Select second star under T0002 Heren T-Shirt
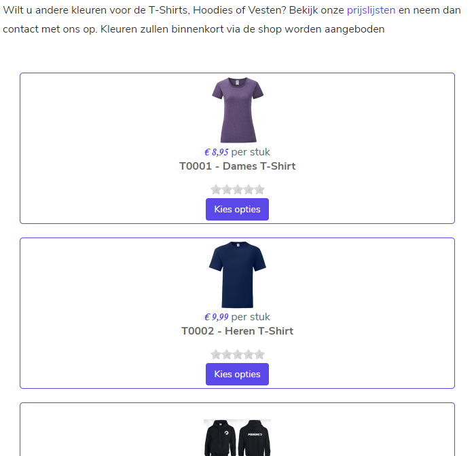This screenshot has height=456, width=476. coord(227,355)
